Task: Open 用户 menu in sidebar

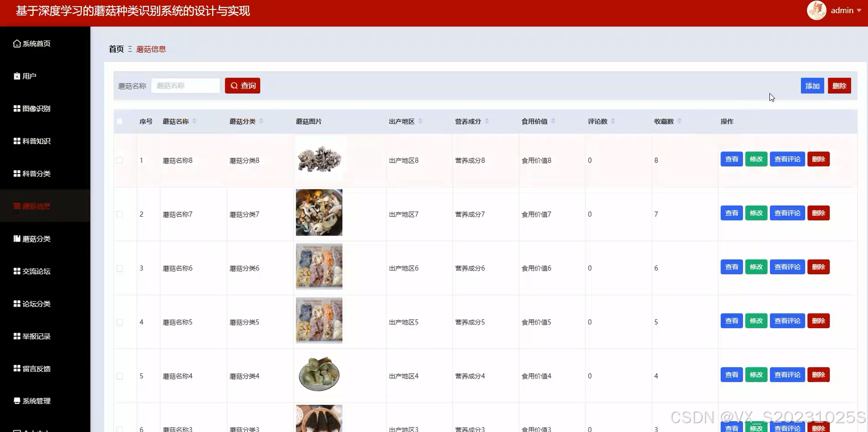Action: (25, 76)
